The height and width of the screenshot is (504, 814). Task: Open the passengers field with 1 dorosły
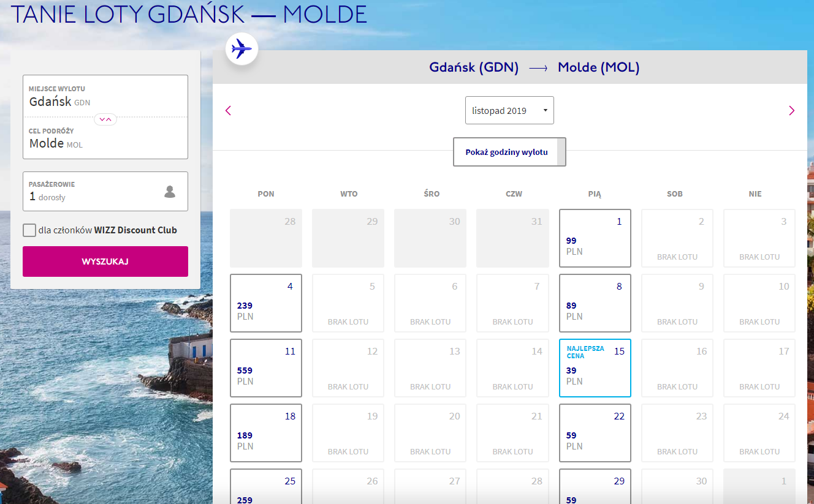pos(105,192)
